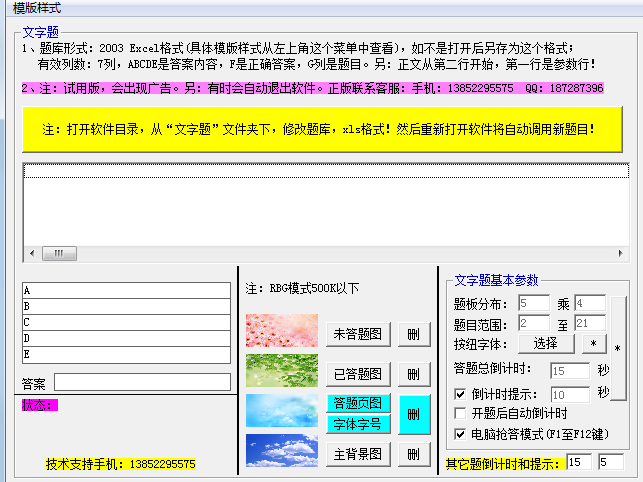Click the answer option C field
Screen dimensions: 643x482
[x=126, y=322]
